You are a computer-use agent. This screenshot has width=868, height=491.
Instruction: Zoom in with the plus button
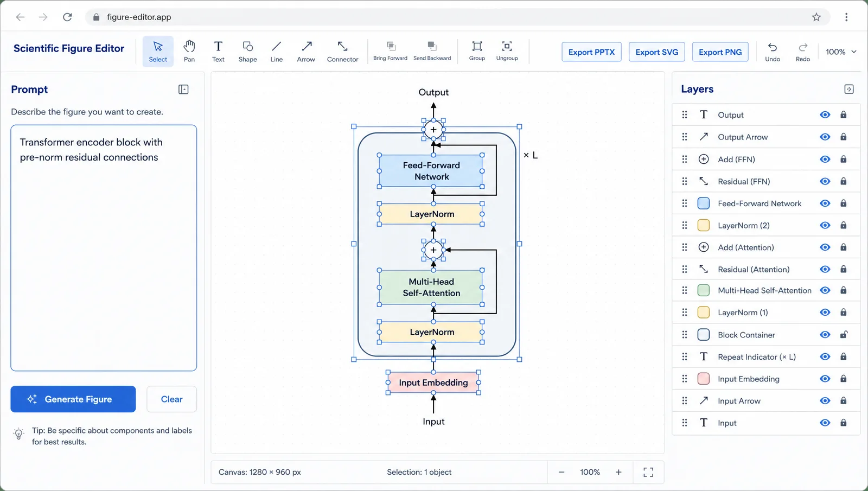[x=618, y=472]
